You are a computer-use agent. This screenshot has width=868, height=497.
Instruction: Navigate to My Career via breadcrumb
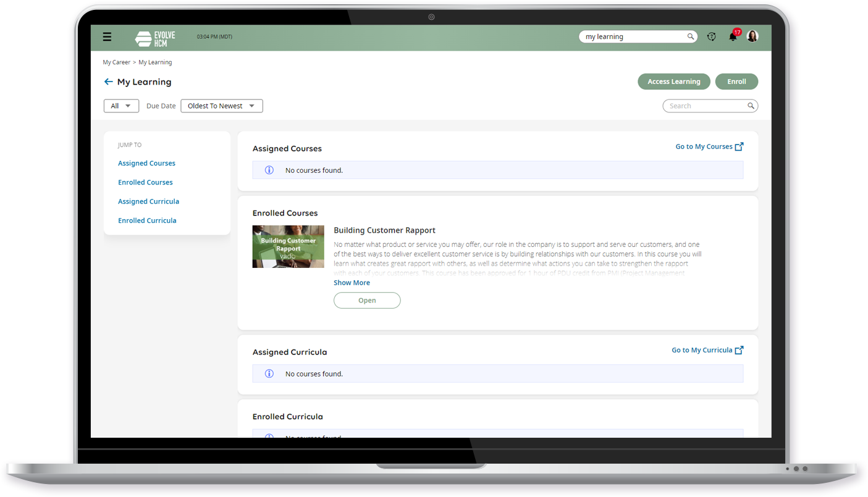click(116, 62)
